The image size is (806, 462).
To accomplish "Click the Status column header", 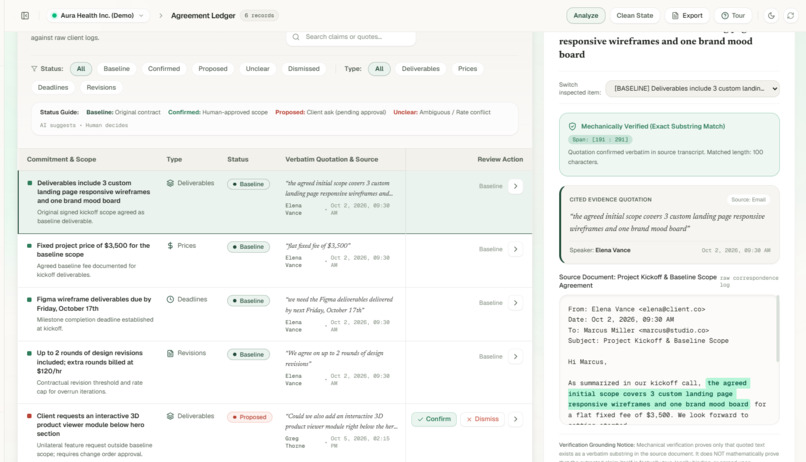I will 237,159.
